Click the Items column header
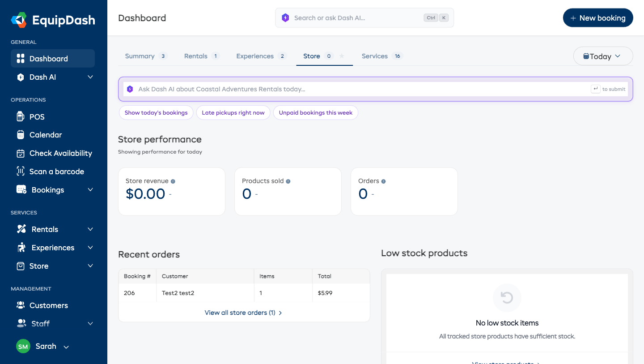Screen dimensions: 644x364 [283, 276]
